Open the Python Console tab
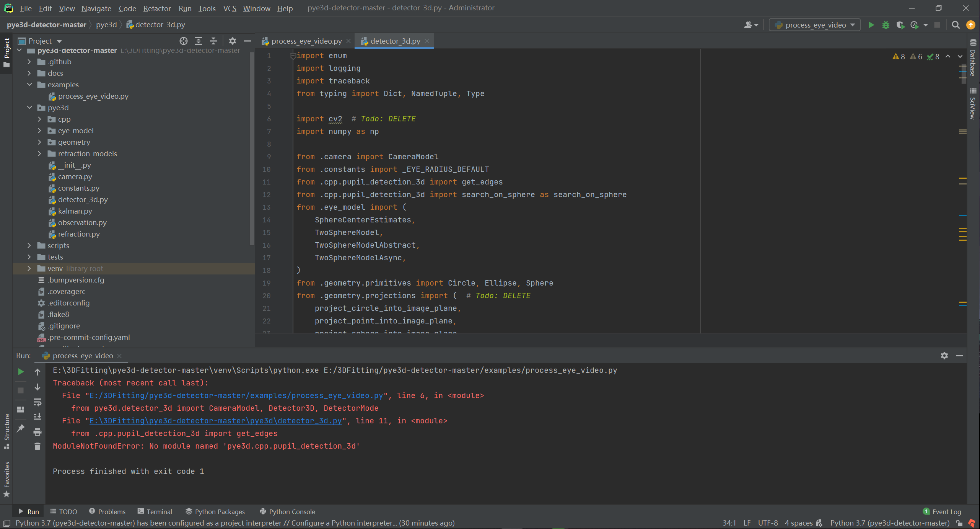Viewport: 980px width, 529px height. [x=287, y=511]
